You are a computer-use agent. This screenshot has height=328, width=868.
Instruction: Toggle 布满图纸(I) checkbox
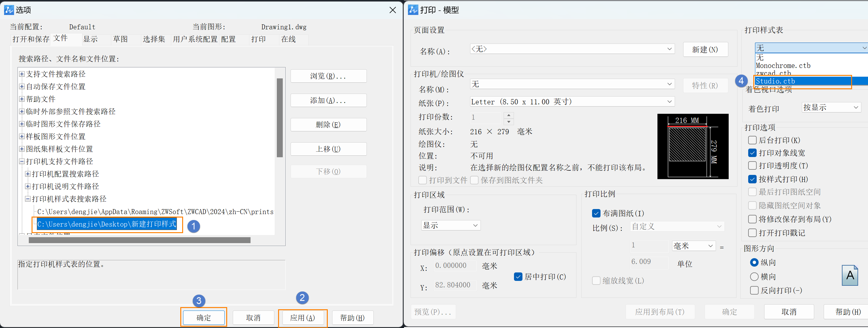596,213
